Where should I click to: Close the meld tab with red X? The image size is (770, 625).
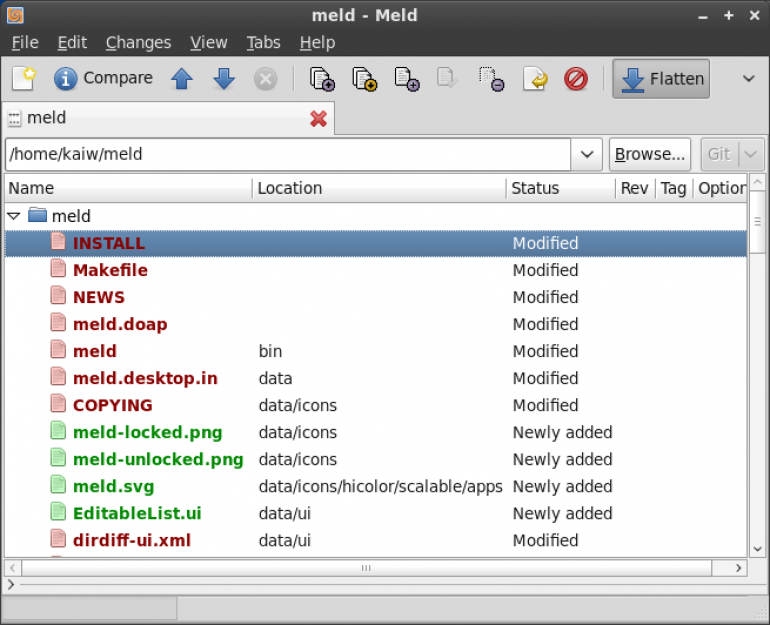coord(318,118)
